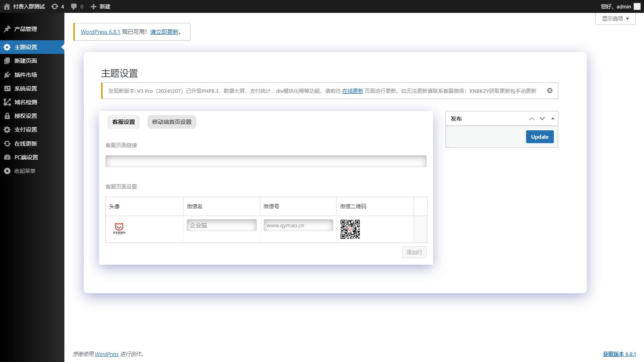Click the home icon for 付费入群测试
Screen dimensions: 644x362
pos(7,6)
